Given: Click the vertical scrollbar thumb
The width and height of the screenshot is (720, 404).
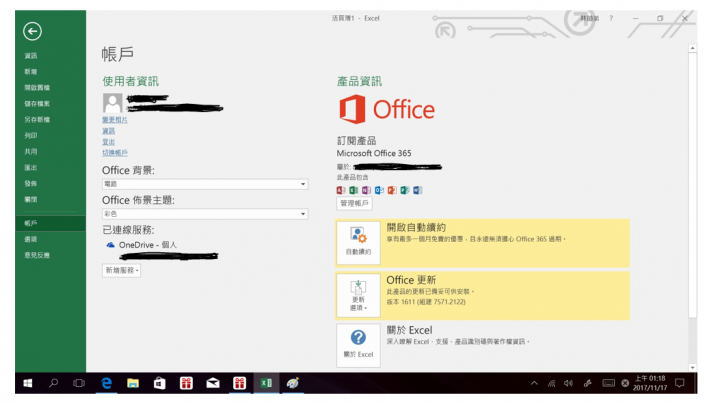Looking at the screenshot, I should (x=692, y=185).
